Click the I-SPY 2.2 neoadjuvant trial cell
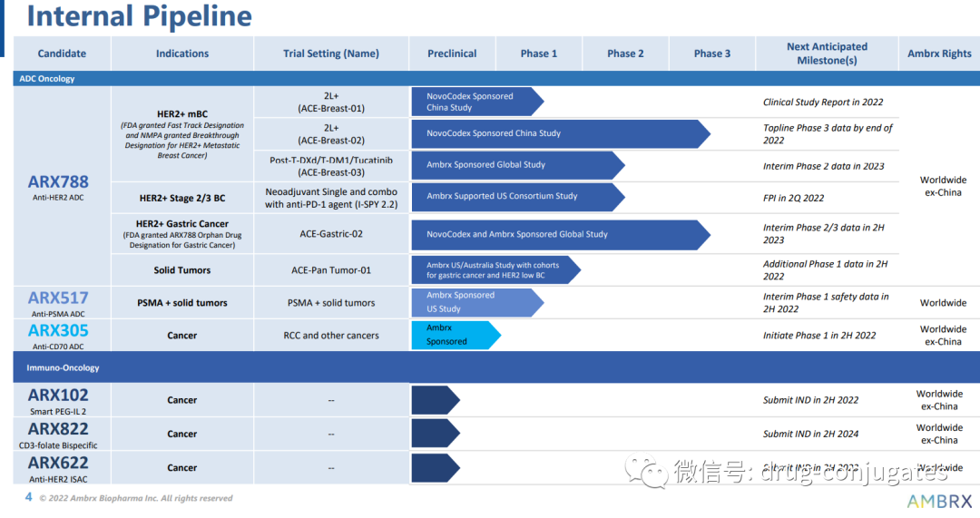 coord(331,198)
